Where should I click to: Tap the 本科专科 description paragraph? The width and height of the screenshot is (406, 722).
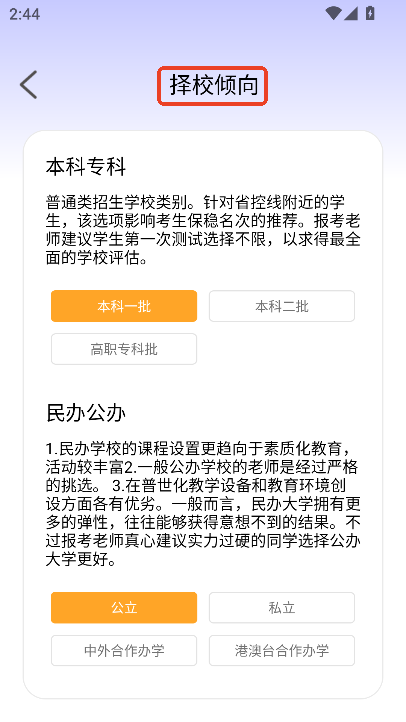[x=203, y=230]
